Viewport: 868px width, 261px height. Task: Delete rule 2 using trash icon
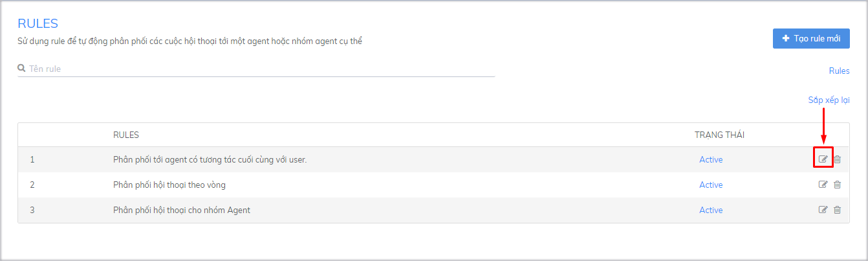coord(837,185)
